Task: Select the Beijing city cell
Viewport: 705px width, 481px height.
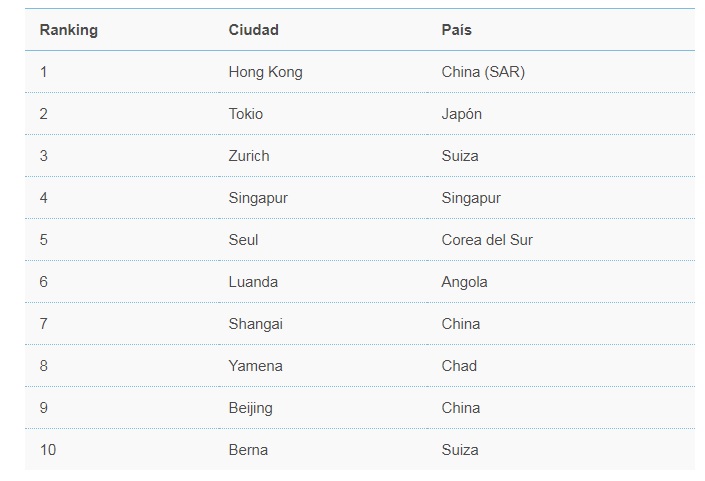Action: [250, 408]
